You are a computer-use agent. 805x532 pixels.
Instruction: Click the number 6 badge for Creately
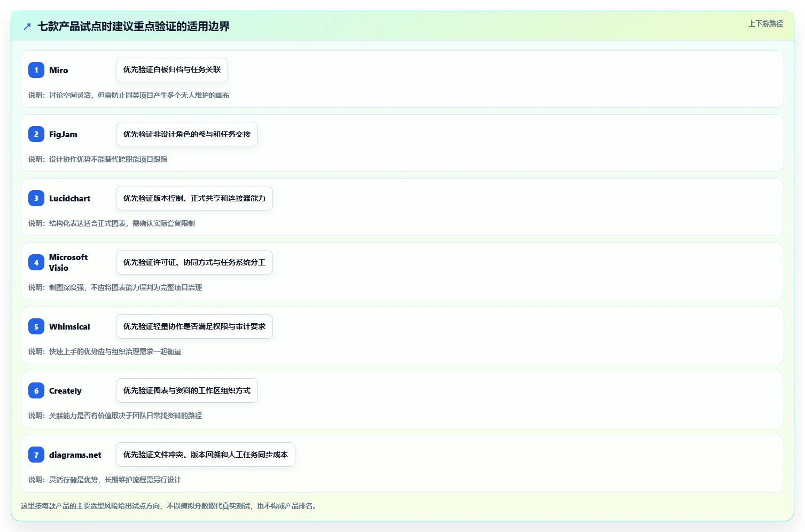pos(36,390)
